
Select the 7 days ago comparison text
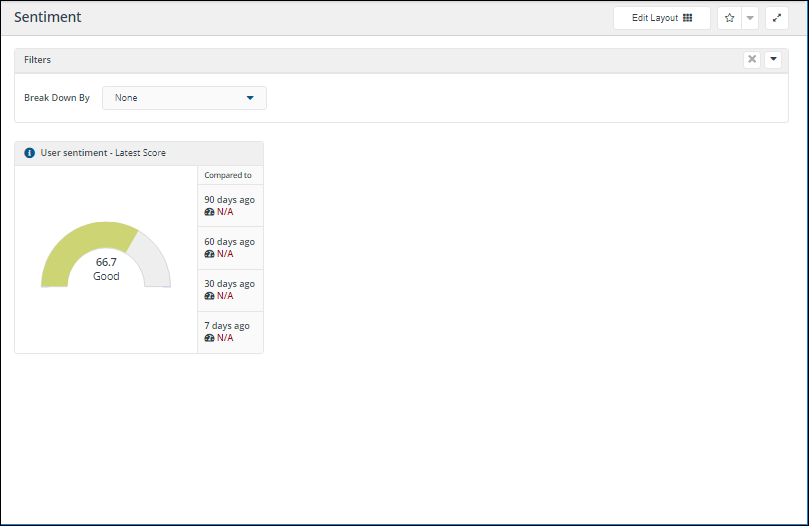tap(227, 326)
